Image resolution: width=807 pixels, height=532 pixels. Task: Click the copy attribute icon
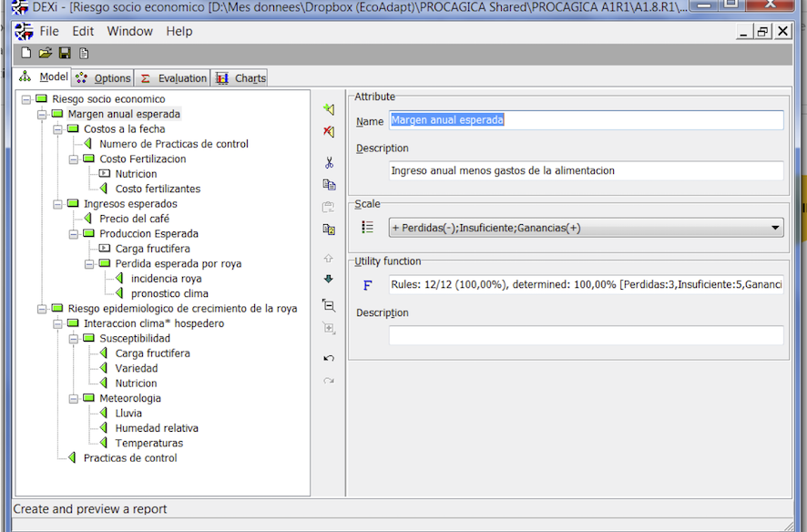(329, 184)
